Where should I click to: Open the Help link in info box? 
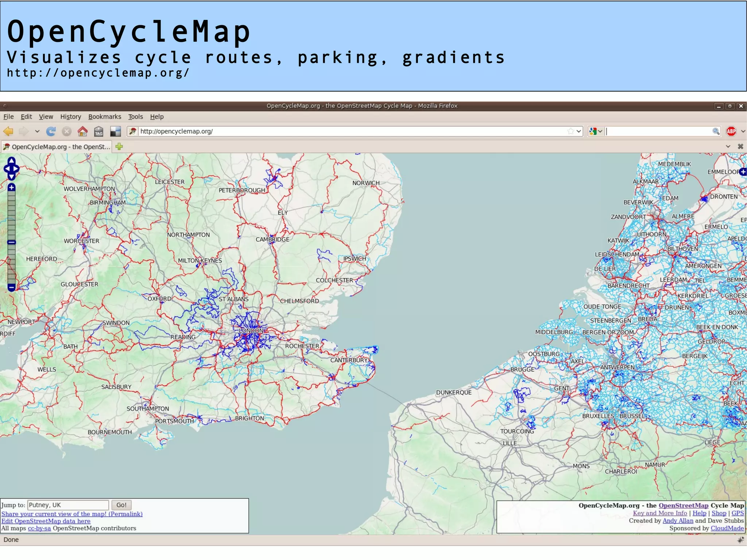(x=699, y=513)
